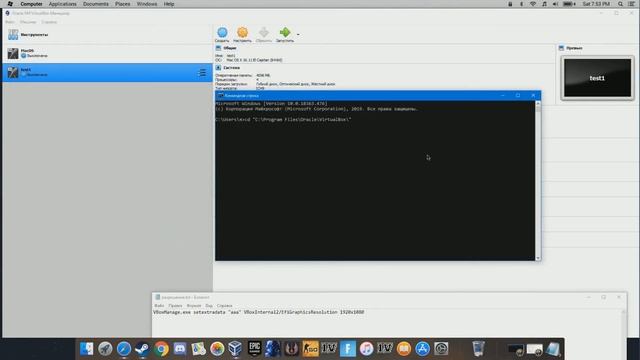Image resolution: width=640 pixels, height=360 pixels.
Task: Click inside the command prompt text area
Action: [x=375, y=180]
